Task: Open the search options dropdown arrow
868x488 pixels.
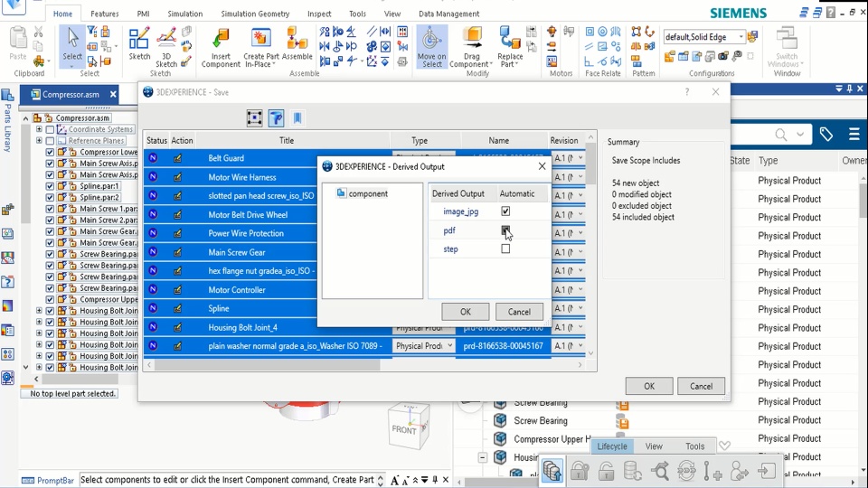Action: coord(800,135)
